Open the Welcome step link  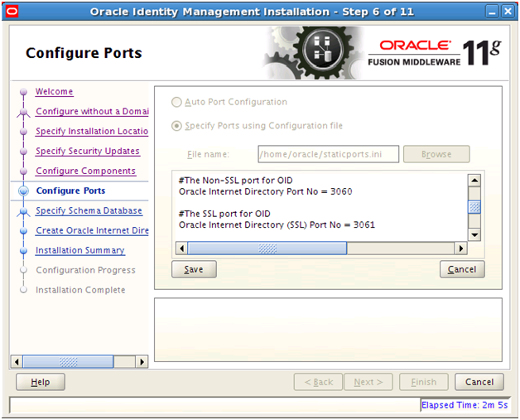(55, 92)
